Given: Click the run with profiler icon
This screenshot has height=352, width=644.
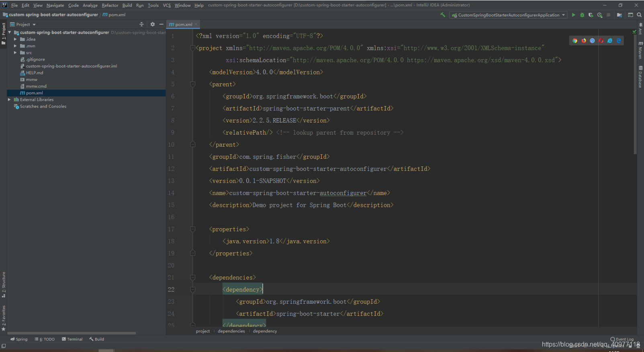Looking at the screenshot, I should pyautogui.click(x=600, y=15).
